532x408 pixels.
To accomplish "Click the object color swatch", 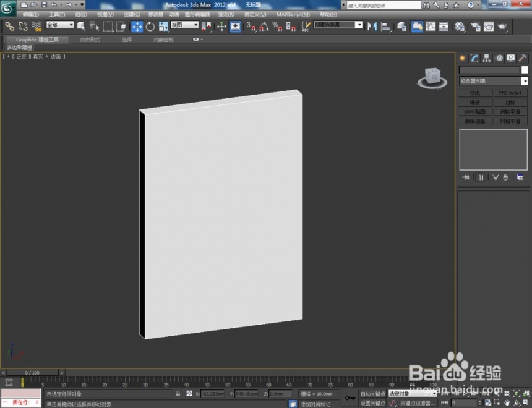I will (x=525, y=69).
